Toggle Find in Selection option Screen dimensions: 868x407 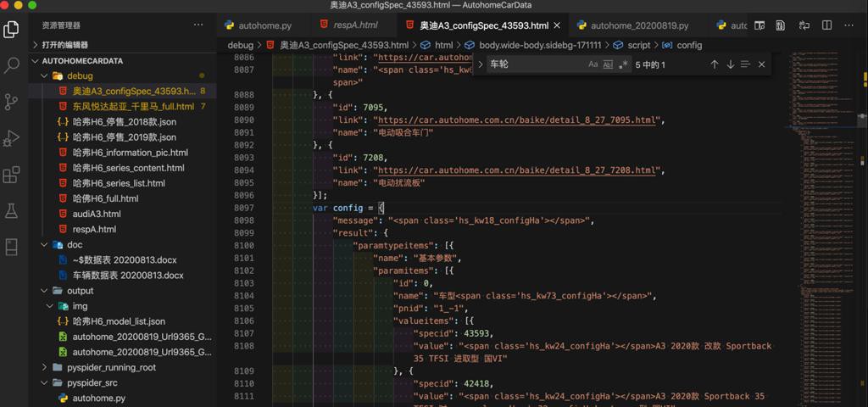[x=746, y=64]
